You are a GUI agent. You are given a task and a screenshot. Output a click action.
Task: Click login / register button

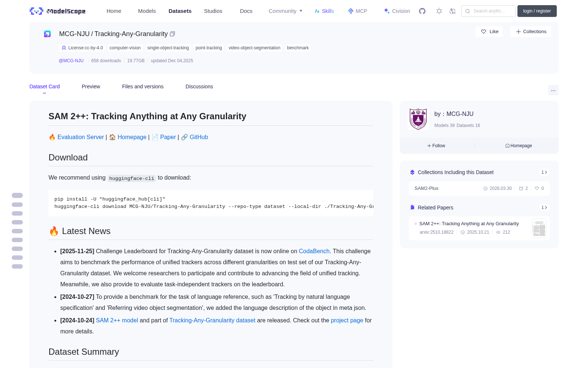pos(537,11)
